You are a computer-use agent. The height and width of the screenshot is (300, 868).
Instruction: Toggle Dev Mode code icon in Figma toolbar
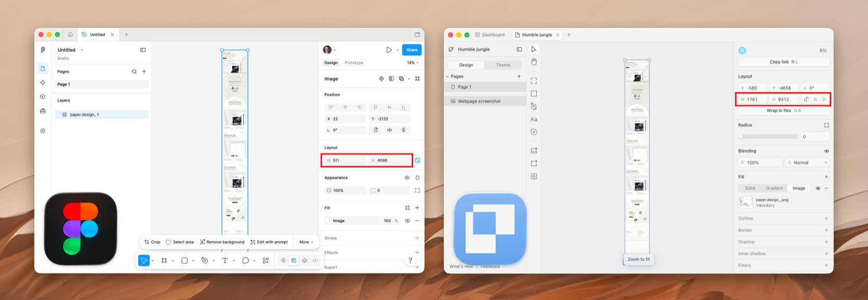pos(315,260)
